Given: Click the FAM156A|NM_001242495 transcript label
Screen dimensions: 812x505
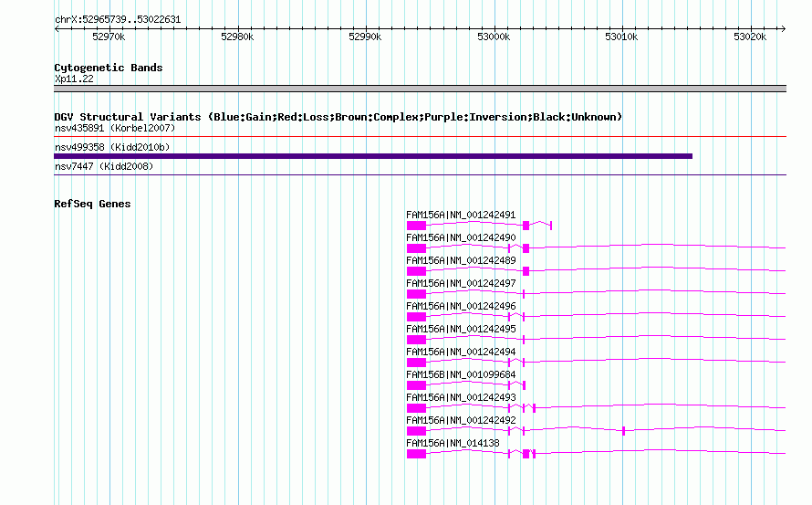Looking at the screenshot, I should [x=461, y=329].
